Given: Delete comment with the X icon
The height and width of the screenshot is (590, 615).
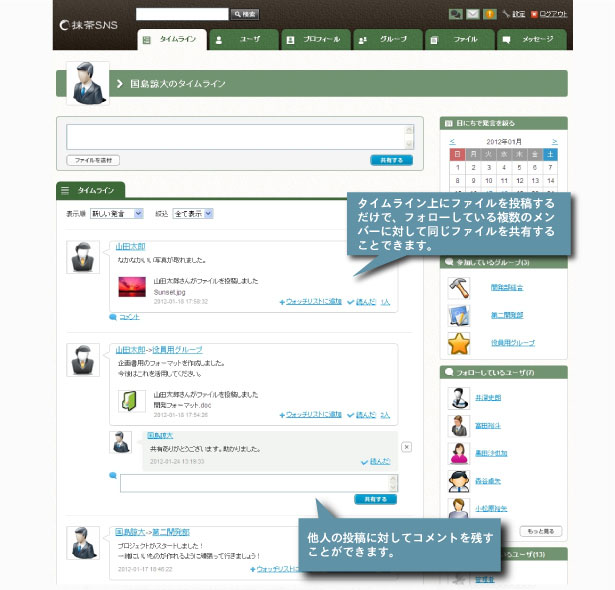Looking at the screenshot, I should 407,447.
